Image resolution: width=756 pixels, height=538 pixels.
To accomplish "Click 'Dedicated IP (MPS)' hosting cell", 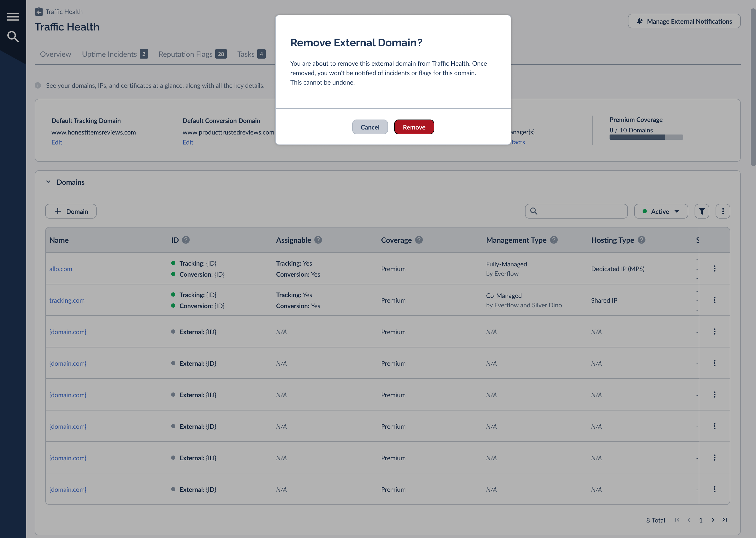I will click(618, 269).
